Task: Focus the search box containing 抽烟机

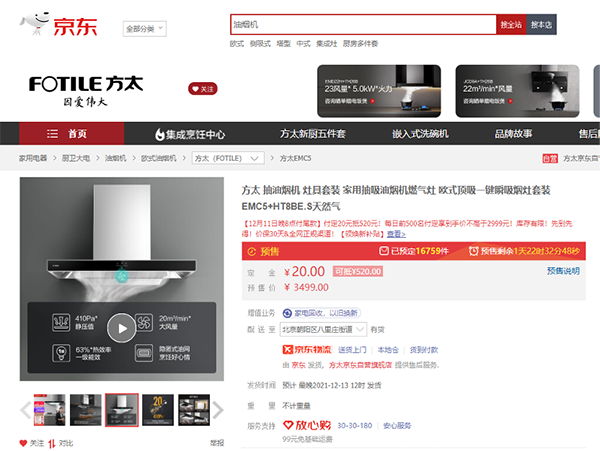Action: click(363, 24)
